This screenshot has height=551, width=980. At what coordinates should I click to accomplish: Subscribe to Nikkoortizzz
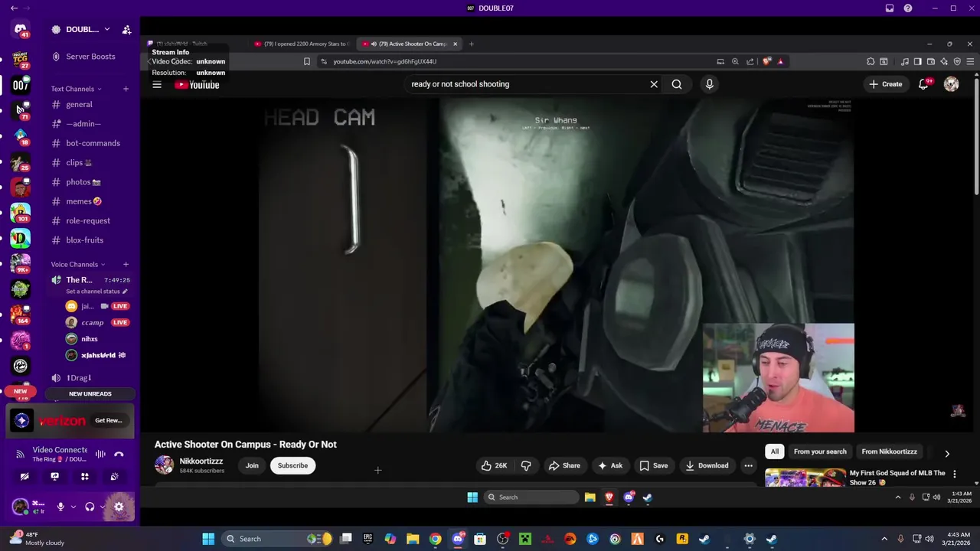[x=292, y=465]
